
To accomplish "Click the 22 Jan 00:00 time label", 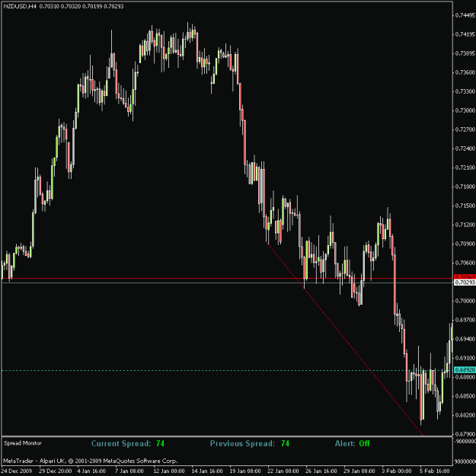I will [283, 471].
